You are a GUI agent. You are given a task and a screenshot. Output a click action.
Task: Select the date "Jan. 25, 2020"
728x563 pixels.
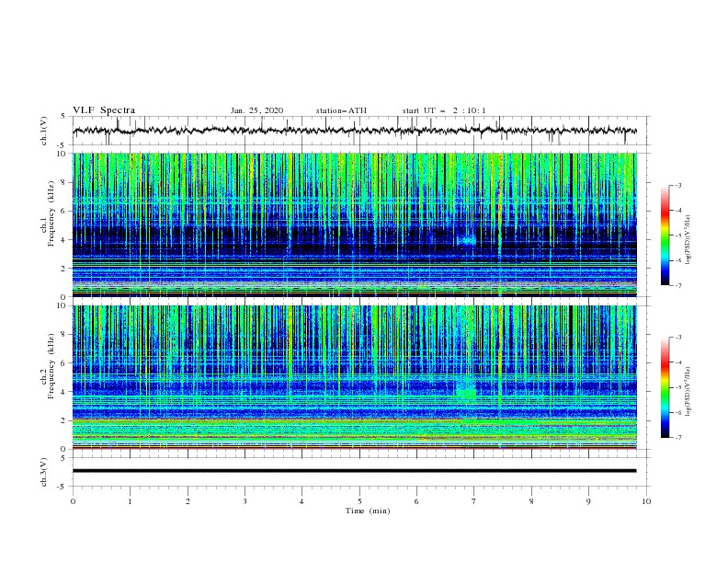pos(256,110)
